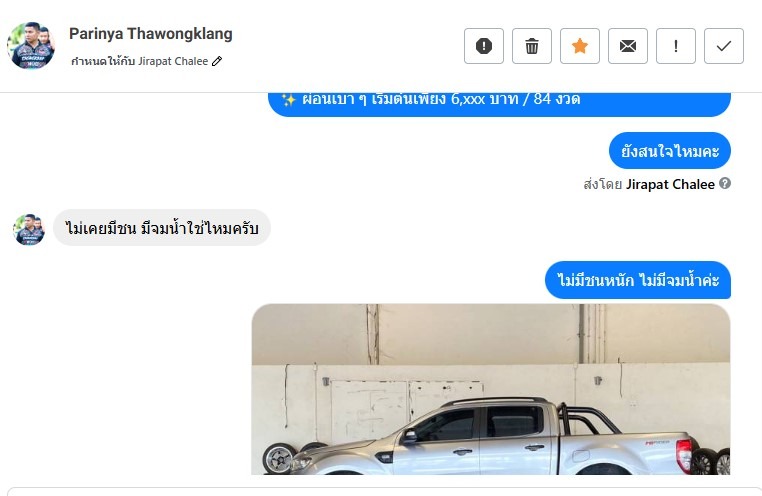This screenshot has width=762, height=496.
Task: Select the 'ยังสนใจไหมคะ' message bubble
Action: click(670, 151)
